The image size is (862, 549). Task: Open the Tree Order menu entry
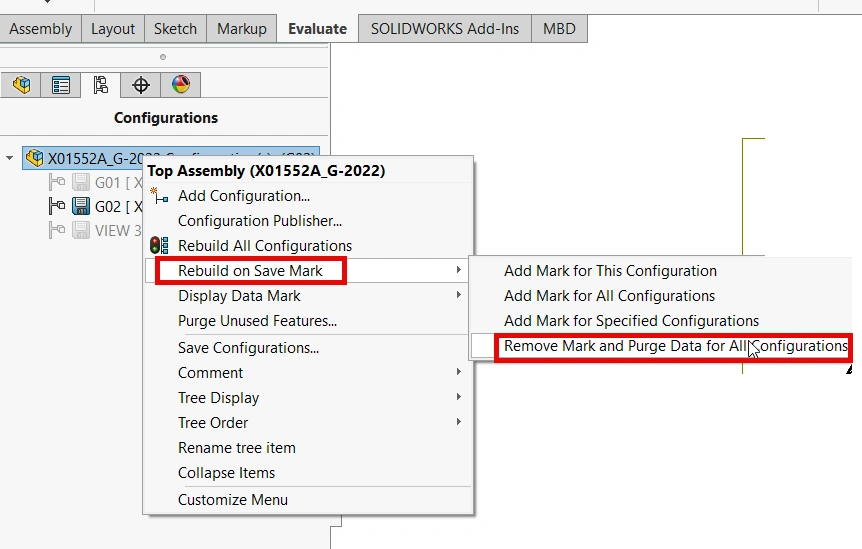[308, 423]
